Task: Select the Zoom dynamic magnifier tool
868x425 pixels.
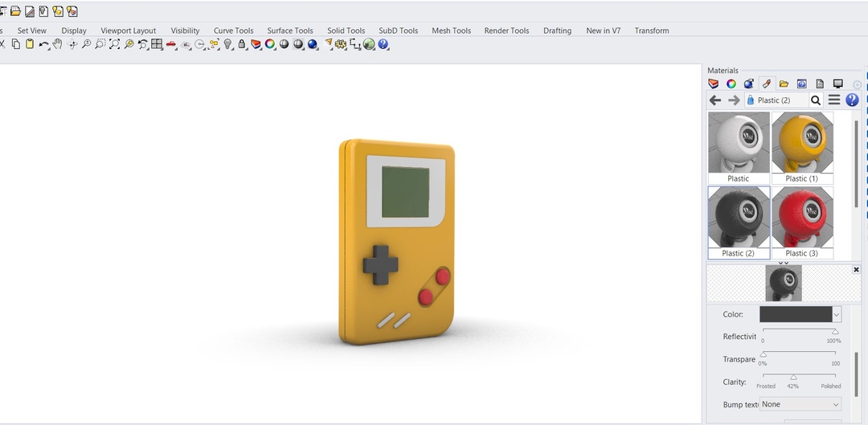Action: (86, 44)
